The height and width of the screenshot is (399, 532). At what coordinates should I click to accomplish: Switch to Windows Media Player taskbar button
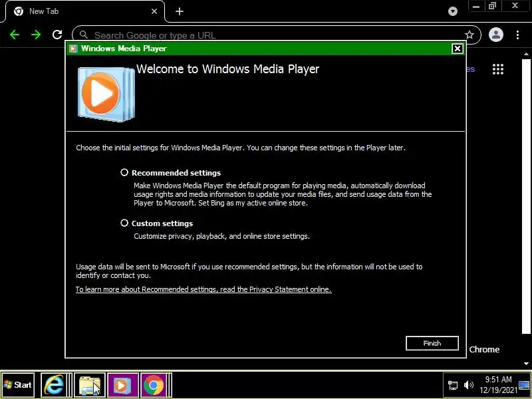coord(122,385)
